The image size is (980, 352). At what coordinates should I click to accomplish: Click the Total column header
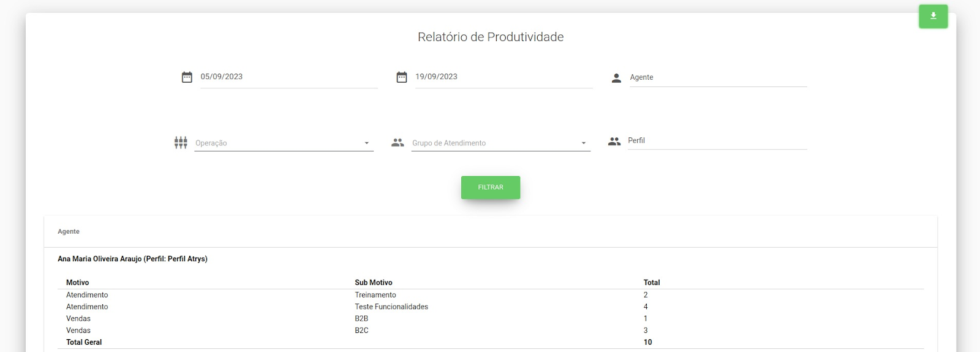652,283
